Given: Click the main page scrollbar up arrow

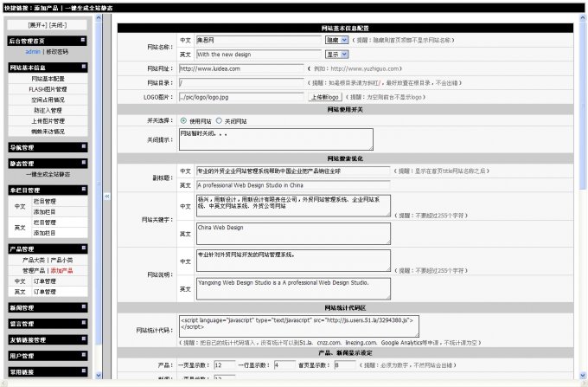Looking at the screenshot, I should click(x=583, y=17).
